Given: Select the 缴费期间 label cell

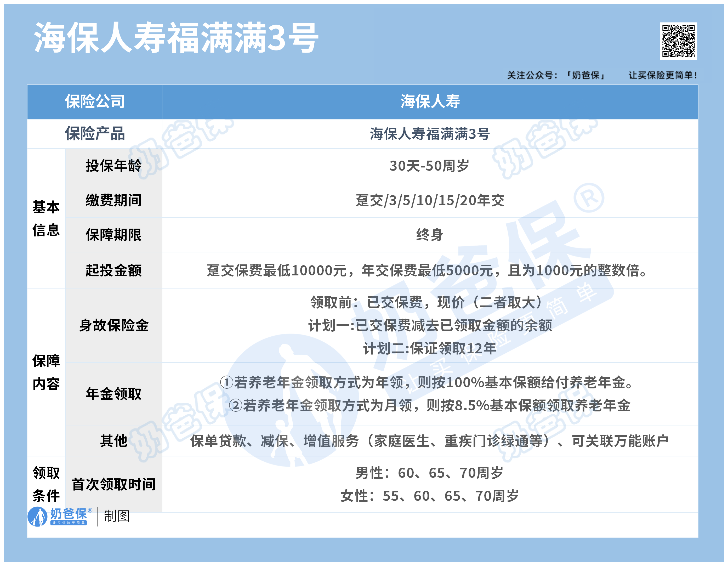Looking at the screenshot, I should pyautogui.click(x=113, y=200).
